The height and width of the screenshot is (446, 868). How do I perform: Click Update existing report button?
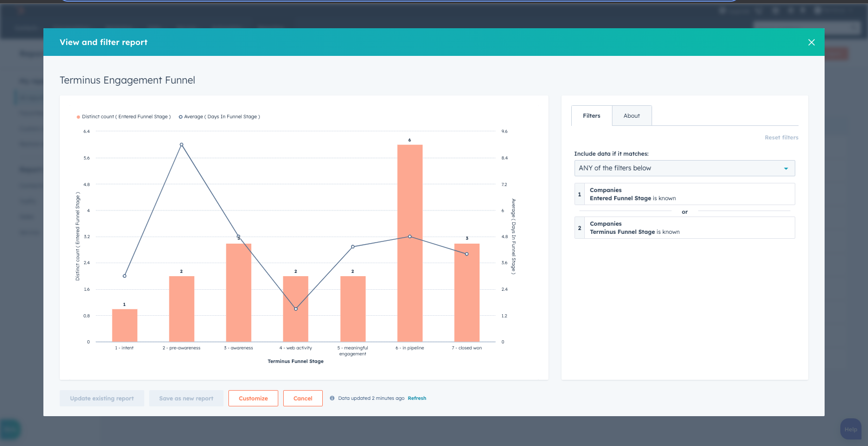coord(101,398)
